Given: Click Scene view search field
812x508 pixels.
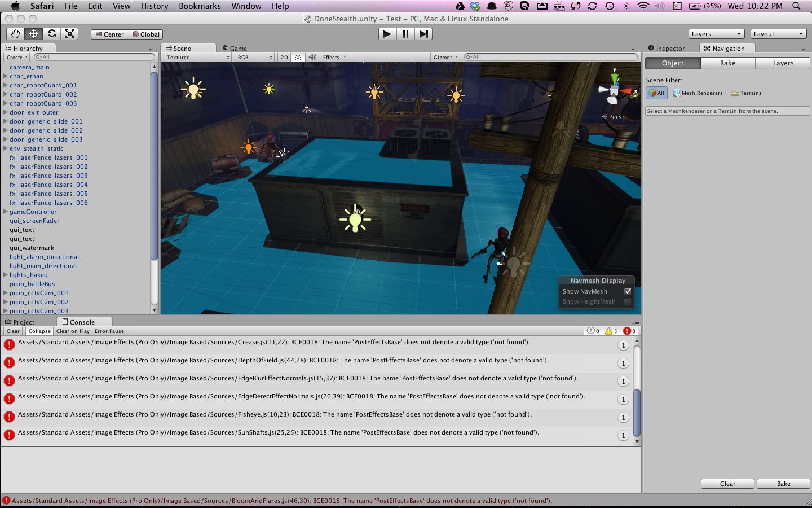Looking at the screenshot, I should tap(550, 57).
